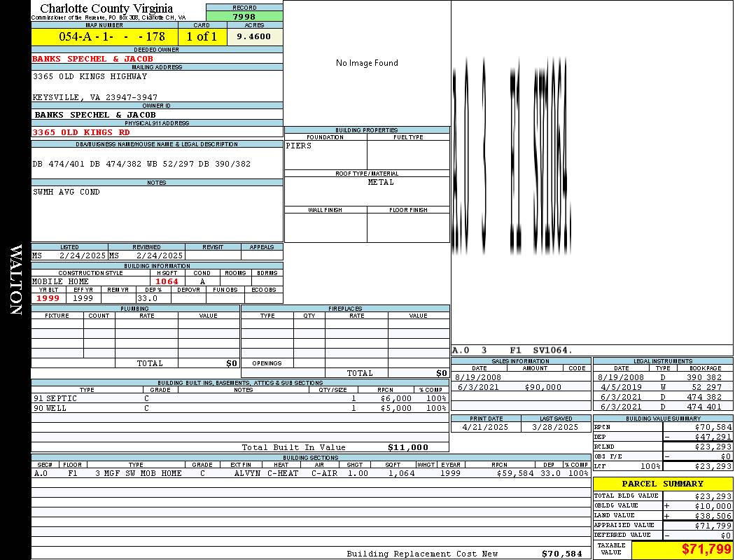Select the METAL roof type field
Screen dimensions: 735x560
(x=381, y=182)
